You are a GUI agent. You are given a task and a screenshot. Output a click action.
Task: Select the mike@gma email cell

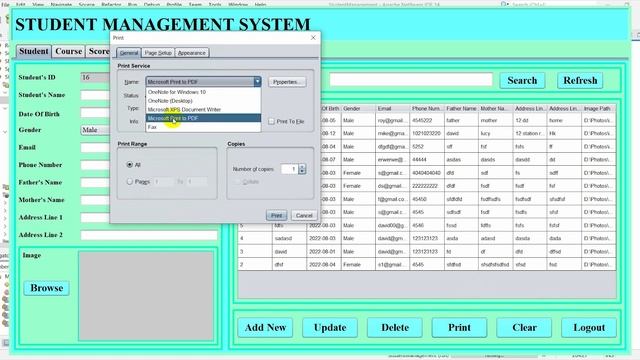click(392, 133)
